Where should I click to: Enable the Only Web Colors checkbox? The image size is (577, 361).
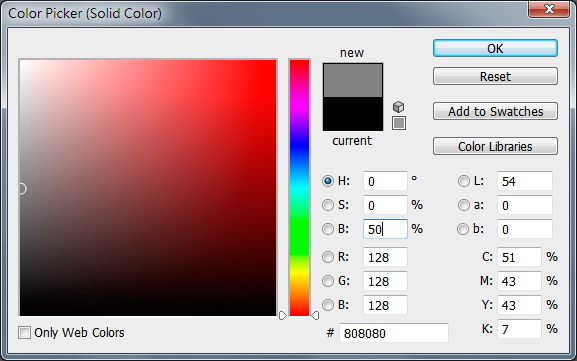click(x=24, y=333)
